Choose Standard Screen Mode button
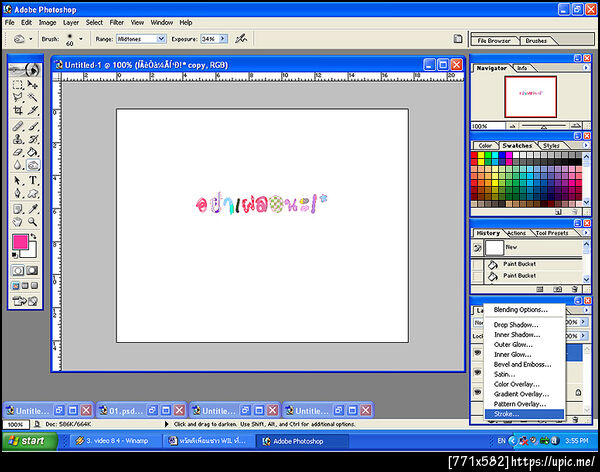Screen dimensions: 600x472 click(x=16, y=286)
